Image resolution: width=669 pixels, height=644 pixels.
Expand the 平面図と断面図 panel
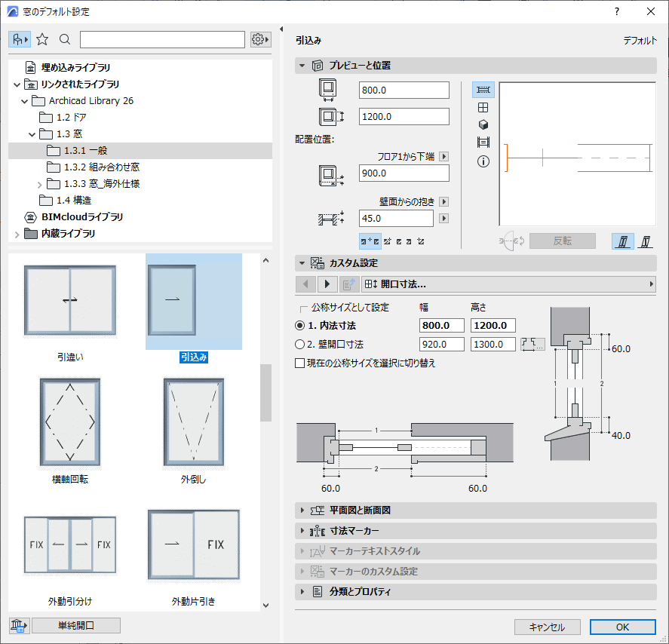click(302, 511)
